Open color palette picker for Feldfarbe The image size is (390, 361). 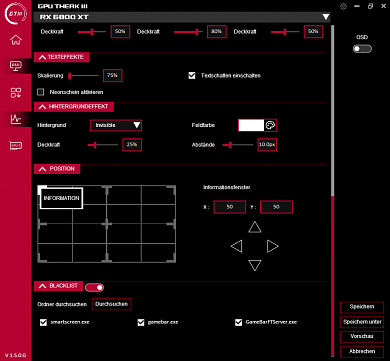(270, 125)
